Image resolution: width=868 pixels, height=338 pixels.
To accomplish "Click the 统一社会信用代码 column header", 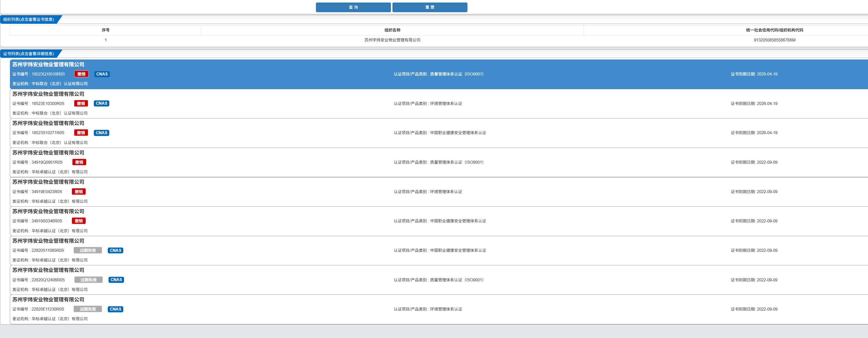I will 774,30.
